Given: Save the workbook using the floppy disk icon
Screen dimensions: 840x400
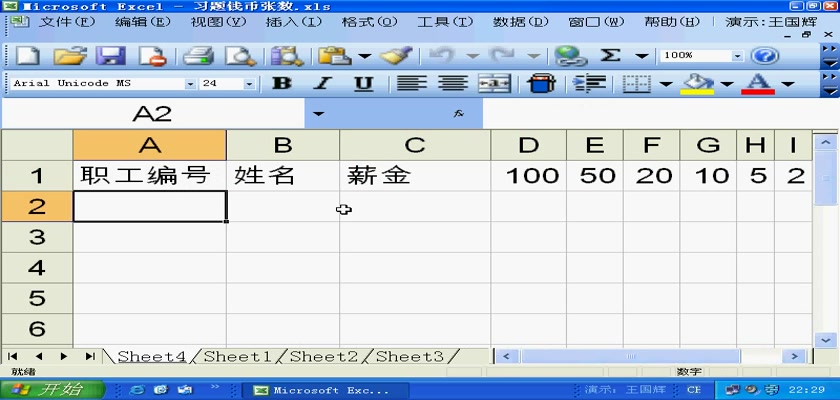Looking at the screenshot, I should point(109,56).
